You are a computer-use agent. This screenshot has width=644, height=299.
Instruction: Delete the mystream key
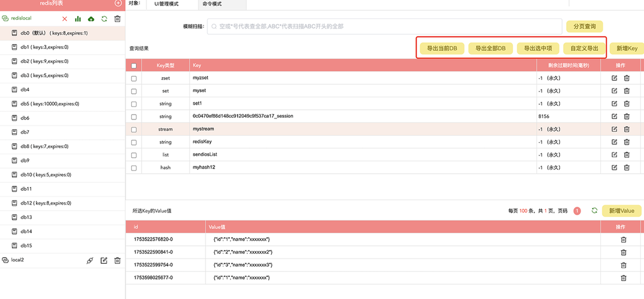coord(627,129)
